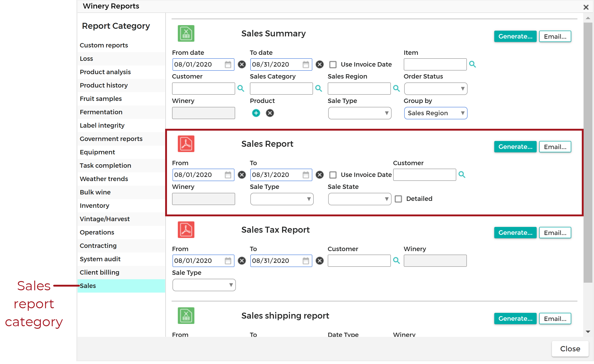The width and height of the screenshot is (594, 364).
Task: Search Customer in Sales Summary
Action: (241, 88)
